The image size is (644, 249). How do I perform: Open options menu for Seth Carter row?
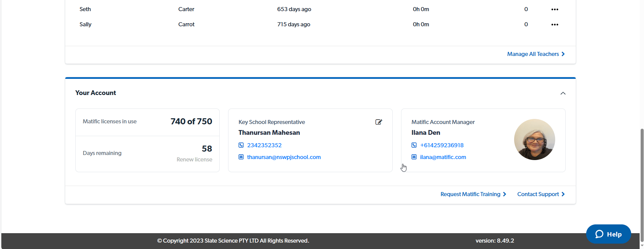[x=554, y=9]
